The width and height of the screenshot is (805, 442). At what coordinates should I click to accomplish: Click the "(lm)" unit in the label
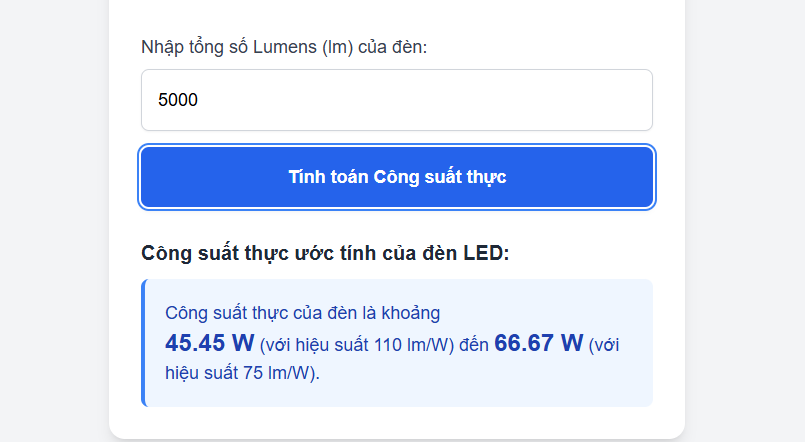338,47
